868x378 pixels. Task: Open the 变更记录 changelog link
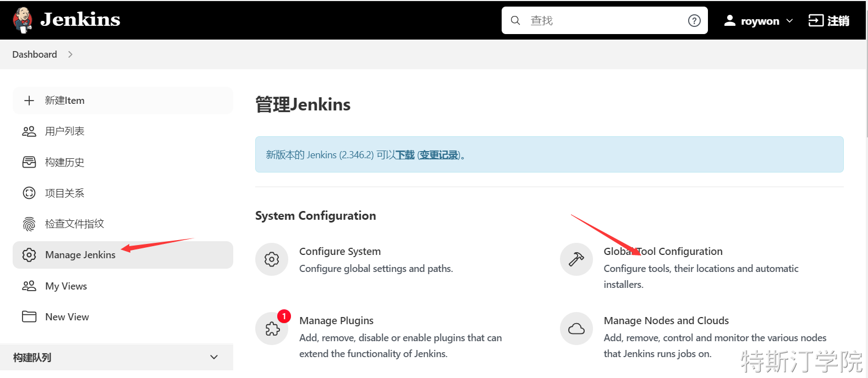click(x=439, y=155)
